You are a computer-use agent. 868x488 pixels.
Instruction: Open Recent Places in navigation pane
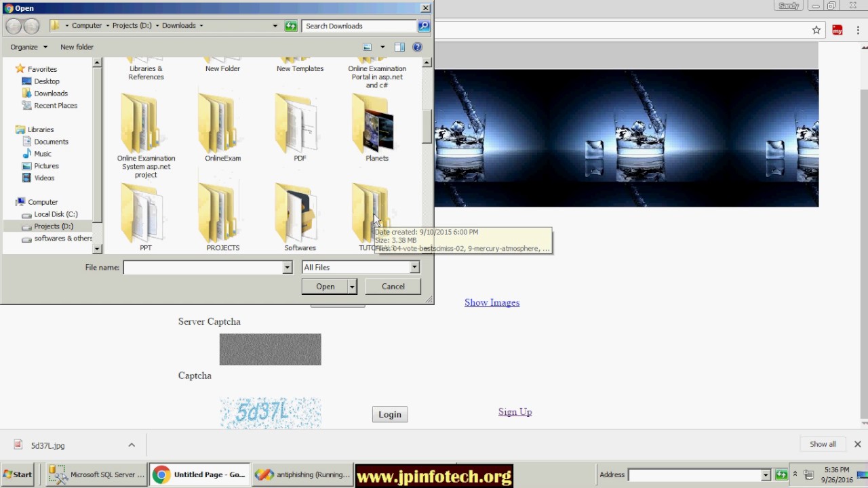(x=56, y=106)
